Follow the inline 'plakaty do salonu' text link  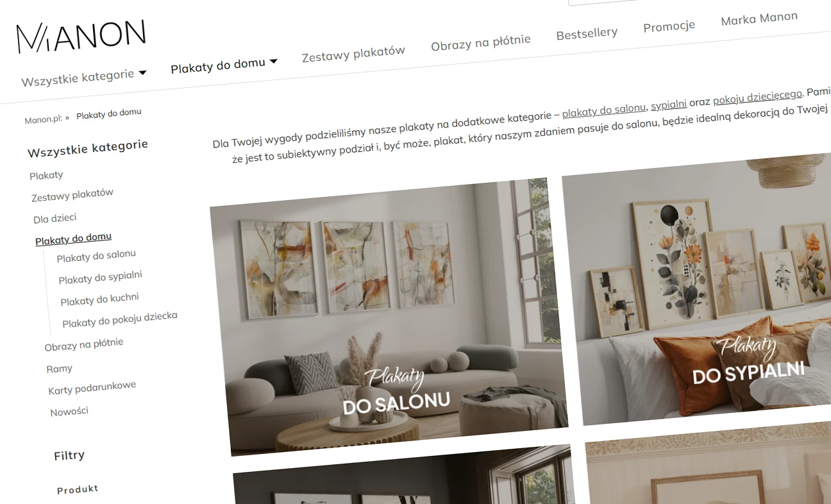click(x=604, y=110)
